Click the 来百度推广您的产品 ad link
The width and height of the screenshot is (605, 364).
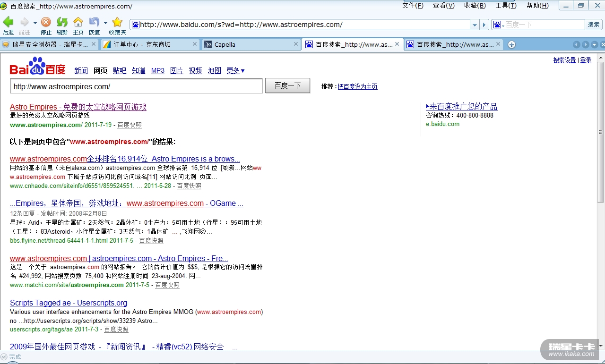pyautogui.click(x=461, y=107)
